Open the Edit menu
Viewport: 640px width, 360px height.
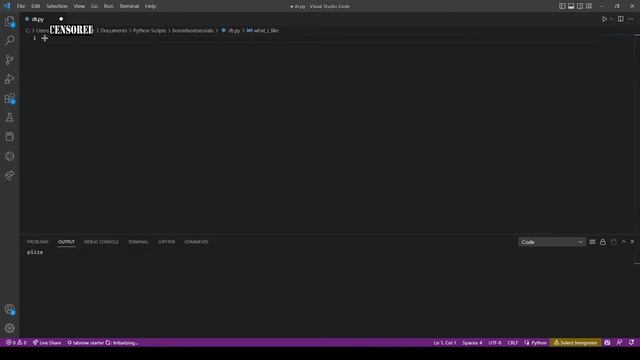point(36,6)
